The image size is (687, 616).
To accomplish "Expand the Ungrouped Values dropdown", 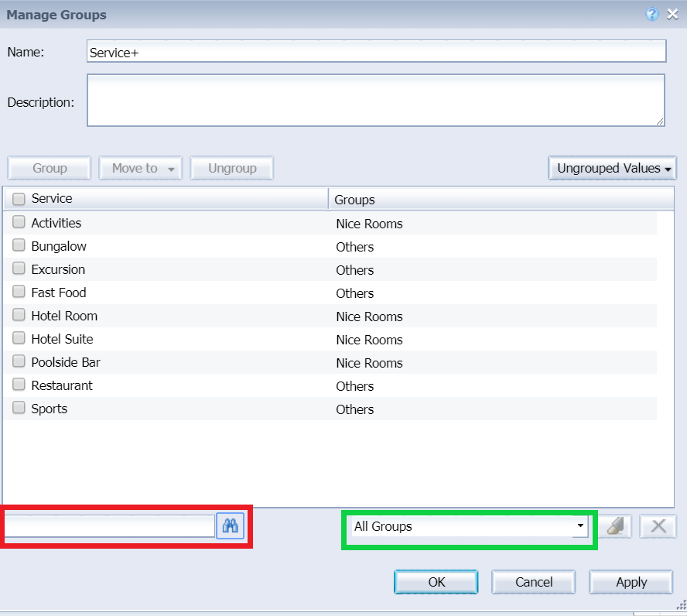I will click(x=611, y=168).
